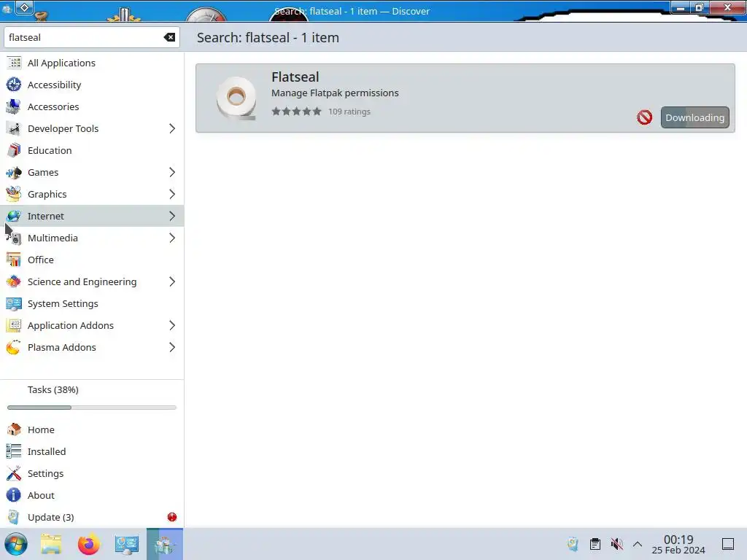Open the All Applications category

coord(92,63)
